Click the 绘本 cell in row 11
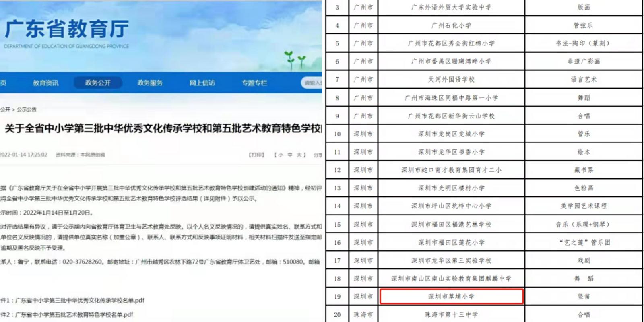The height and width of the screenshot is (322, 644). [x=584, y=152]
